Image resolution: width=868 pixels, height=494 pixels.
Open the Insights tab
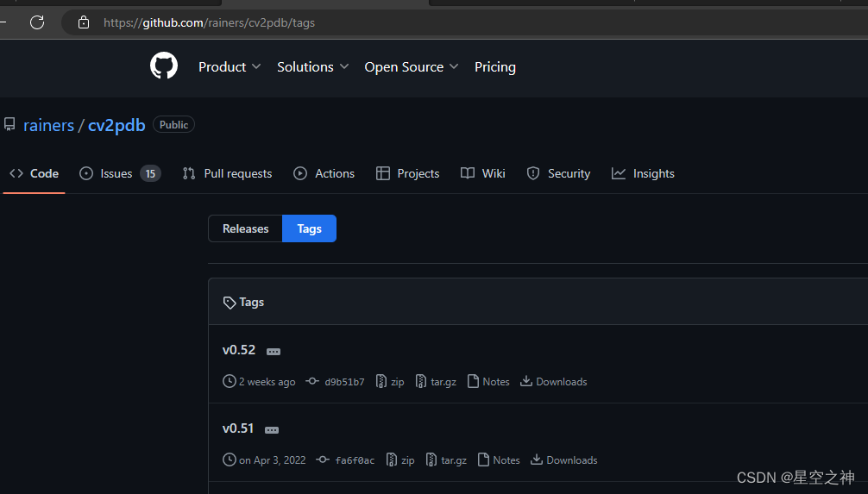(643, 173)
